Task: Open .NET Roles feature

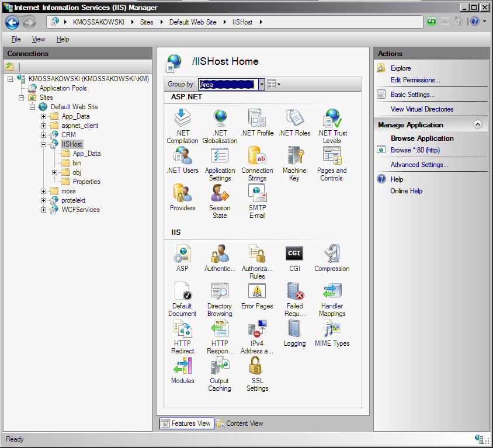Action: click(294, 123)
